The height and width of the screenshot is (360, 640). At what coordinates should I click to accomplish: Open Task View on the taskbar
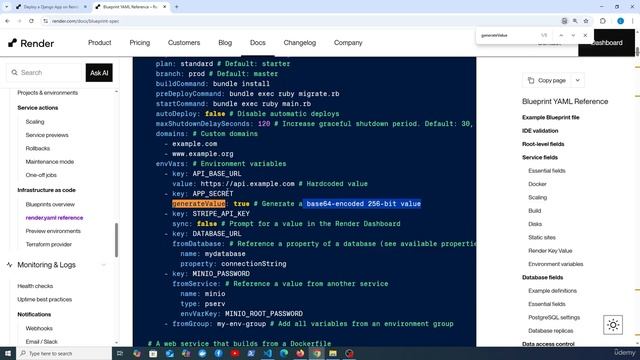pyautogui.click(x=120, y=353)
